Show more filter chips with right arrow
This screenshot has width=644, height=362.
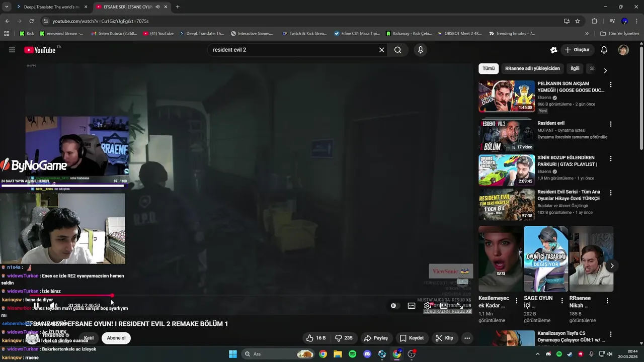605,70
